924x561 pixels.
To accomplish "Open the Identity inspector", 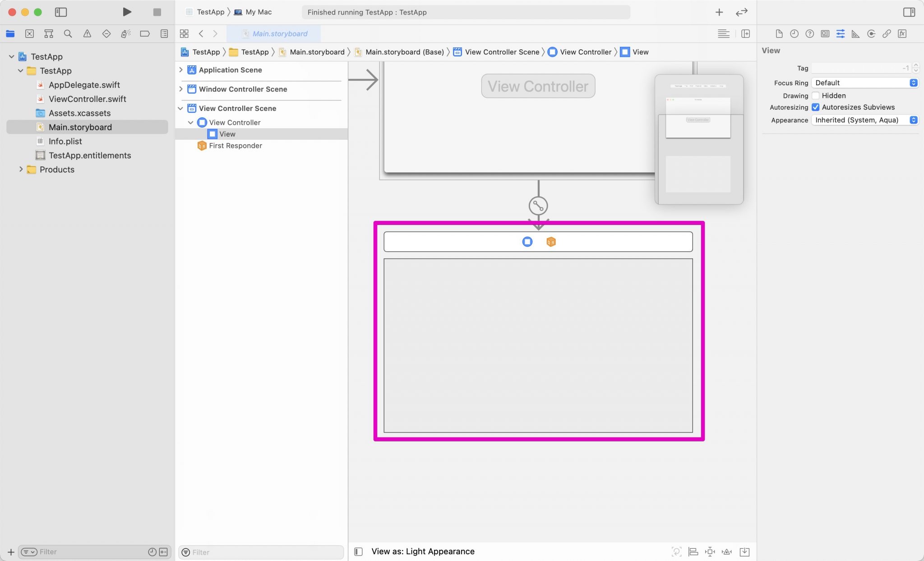I will (x=825, y=34).
